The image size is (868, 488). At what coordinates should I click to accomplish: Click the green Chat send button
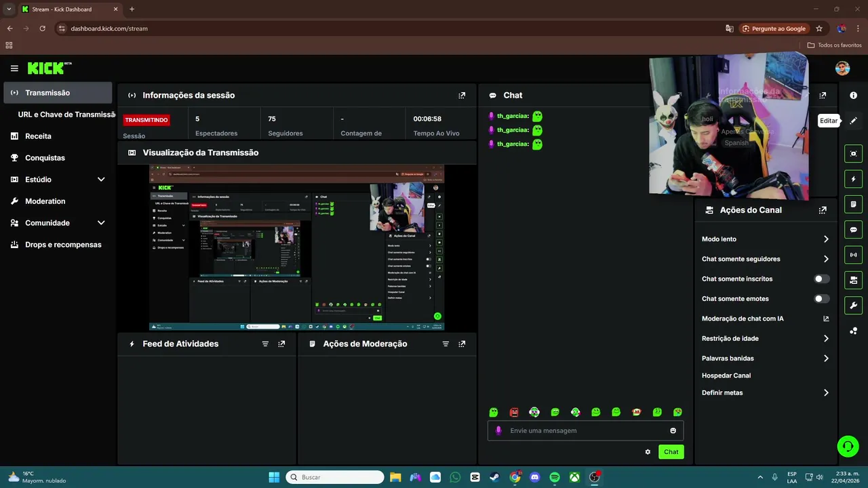click(671, 452)
